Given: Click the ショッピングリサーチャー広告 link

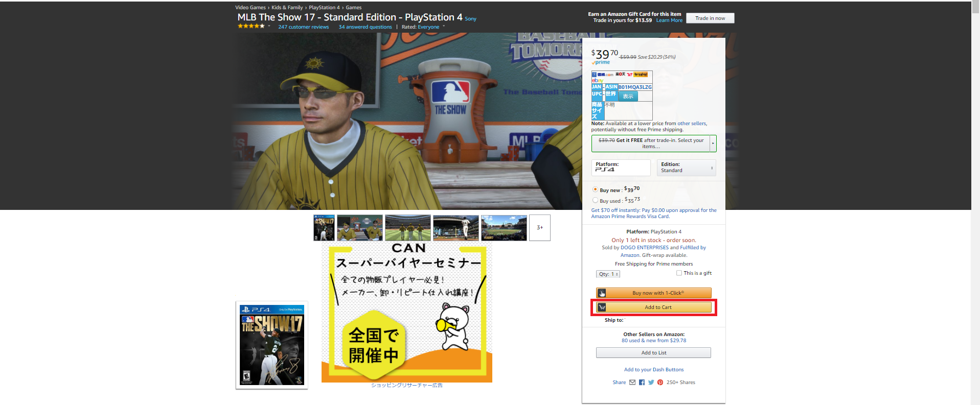Looking at the screenshot, I should pyautogui.click(x=407, y=386).
